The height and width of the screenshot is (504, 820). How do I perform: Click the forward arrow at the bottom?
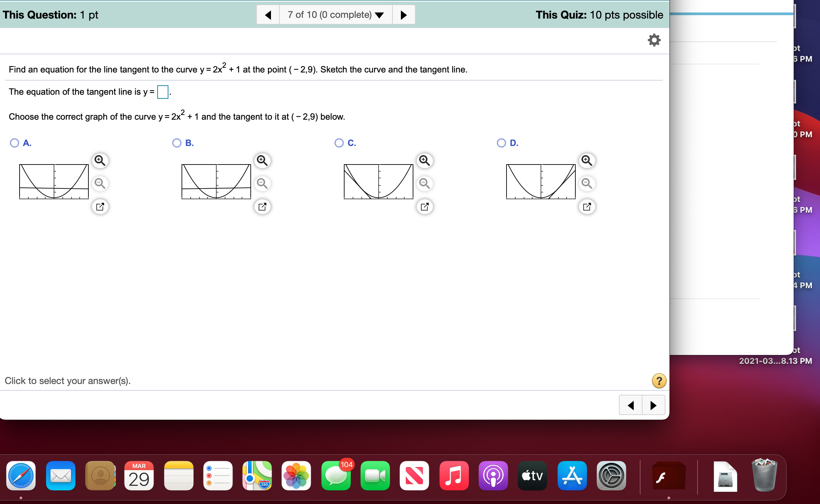coord(653,405)
